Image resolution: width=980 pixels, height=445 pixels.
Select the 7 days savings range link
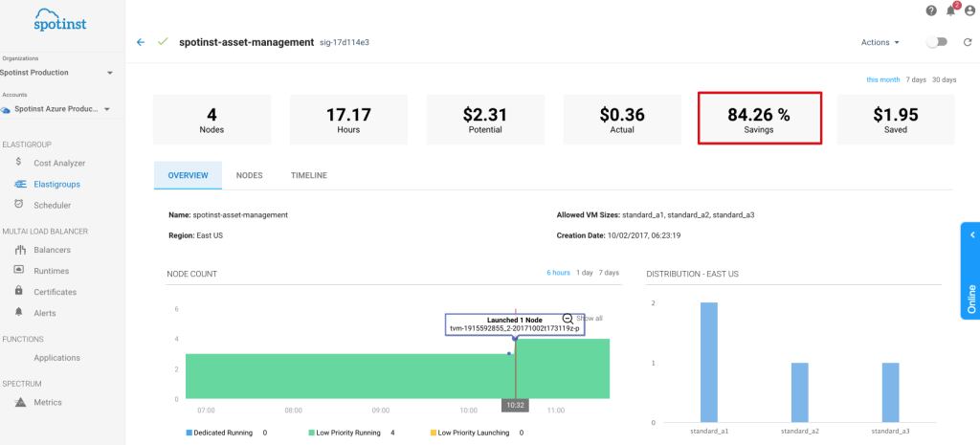pos(916,79)
